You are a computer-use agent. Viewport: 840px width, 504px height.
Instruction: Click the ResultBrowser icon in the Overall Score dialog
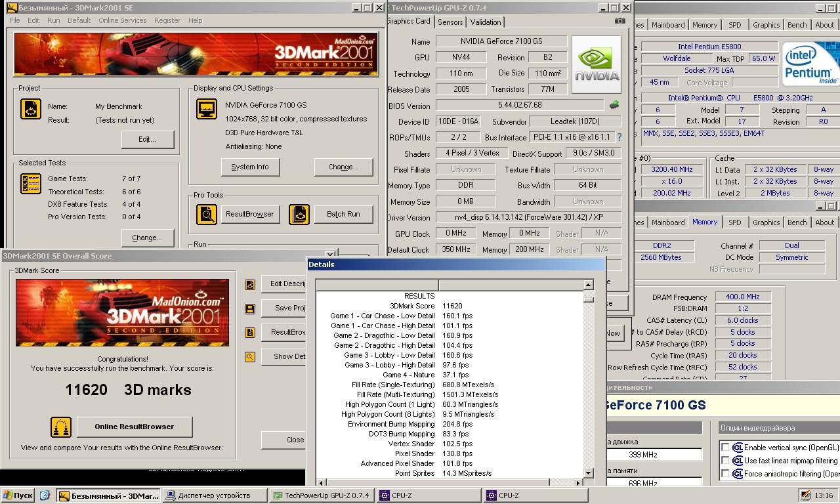click(x=250, y=333)
